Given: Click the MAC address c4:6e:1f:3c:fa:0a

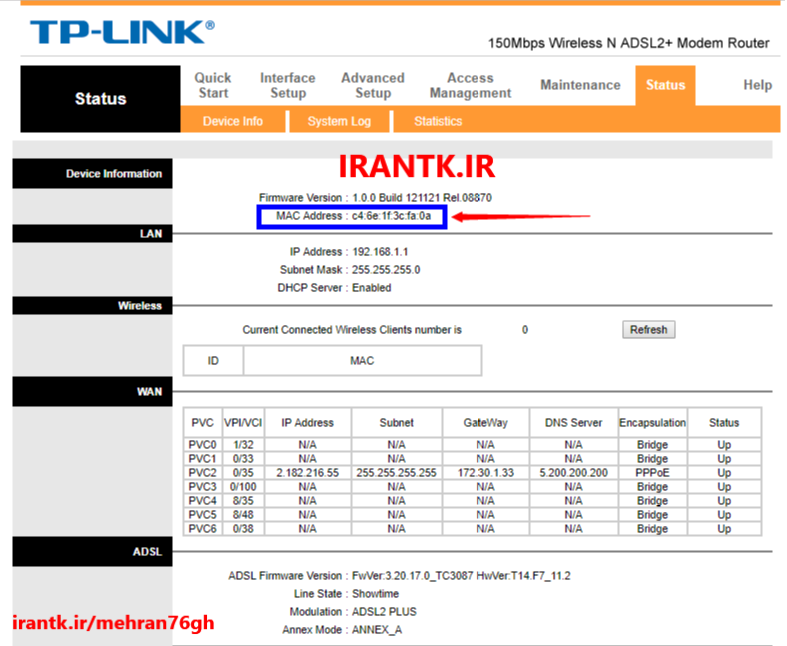Looking at the screenshot, I should click(391, 216).
